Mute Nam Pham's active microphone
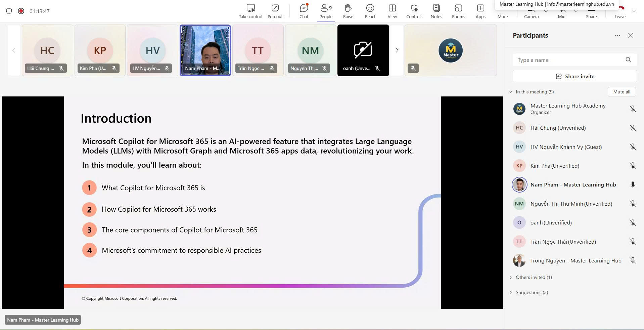The width and height of the screenshot is (644, 330). [633, 185]
